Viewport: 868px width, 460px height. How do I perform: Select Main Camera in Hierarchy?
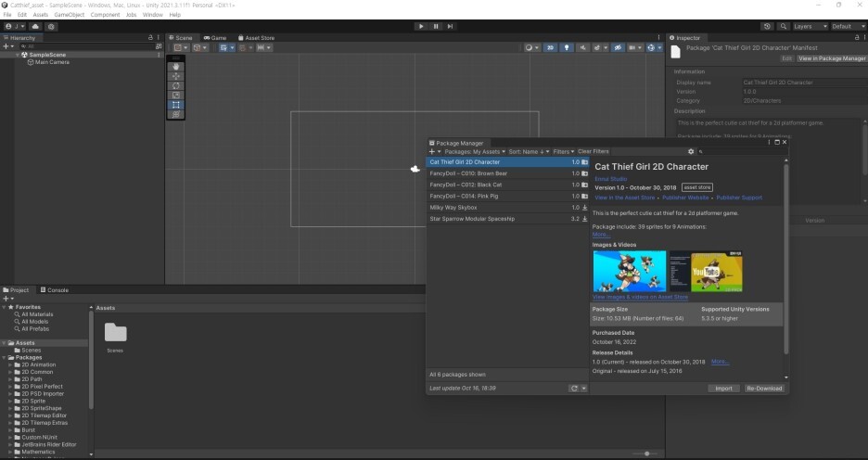[x=52, y=62]
